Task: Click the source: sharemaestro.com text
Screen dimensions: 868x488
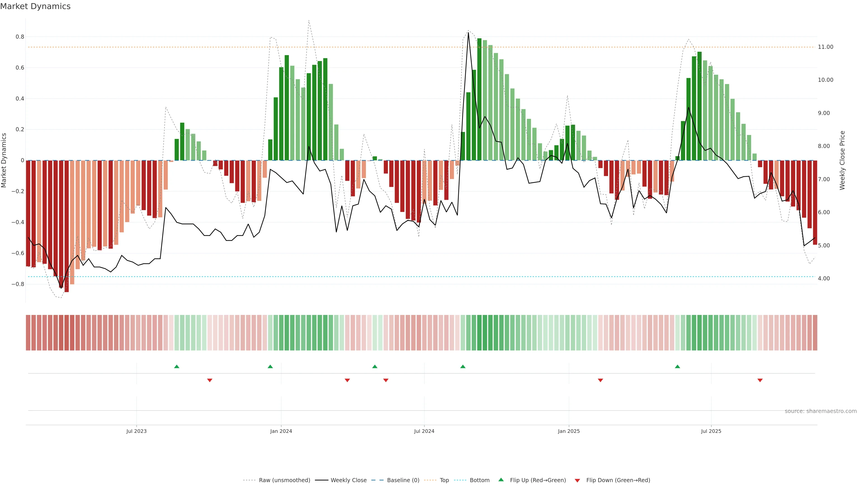Action: [x=821, y=411]
